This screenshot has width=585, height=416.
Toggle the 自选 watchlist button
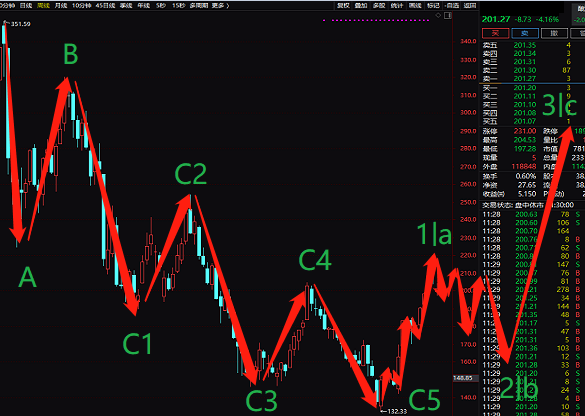coord(452,6)
